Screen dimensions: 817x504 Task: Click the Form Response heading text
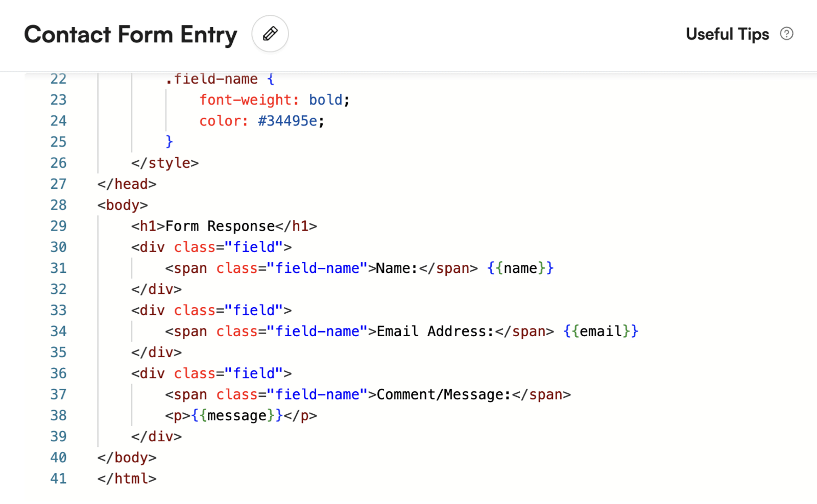(x=221, y=225)
